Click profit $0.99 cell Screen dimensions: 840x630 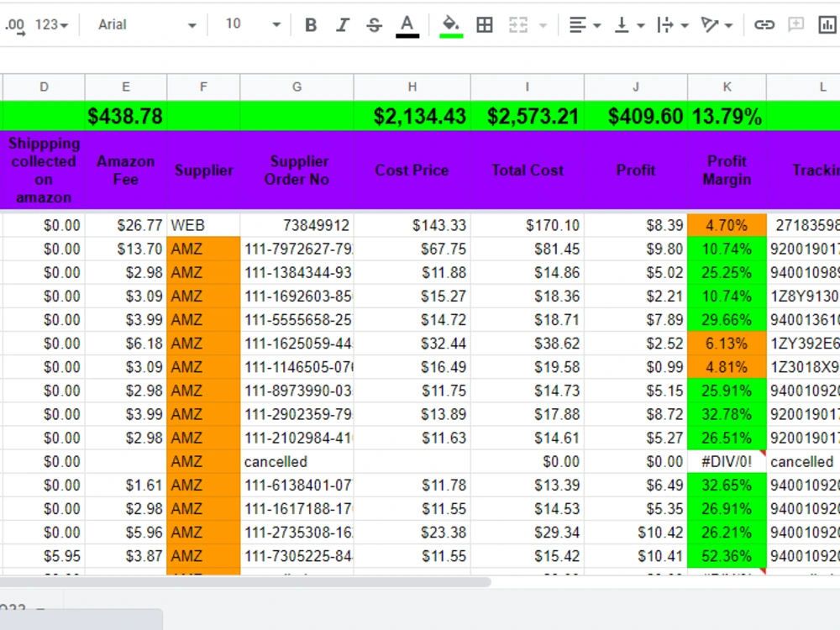pyautogui.click(x=636, y=367)
